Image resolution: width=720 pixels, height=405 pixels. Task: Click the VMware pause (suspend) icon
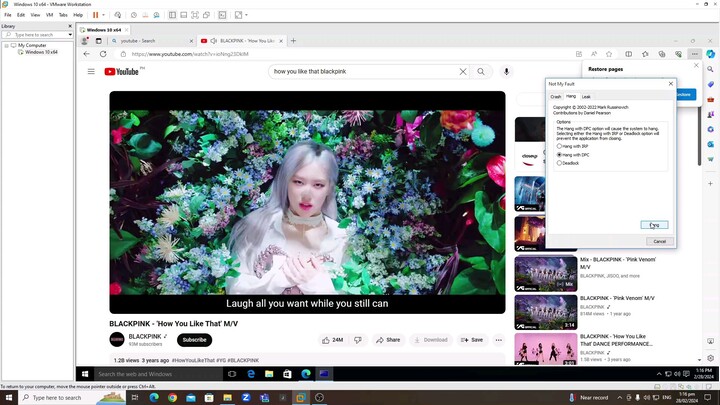(96, 15)
